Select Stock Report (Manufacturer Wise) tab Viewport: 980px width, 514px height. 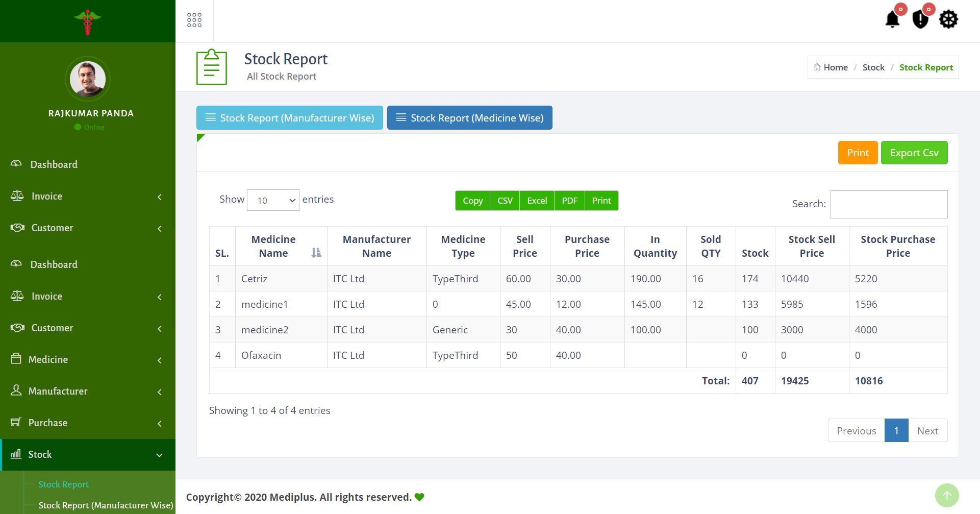(289, 118)
